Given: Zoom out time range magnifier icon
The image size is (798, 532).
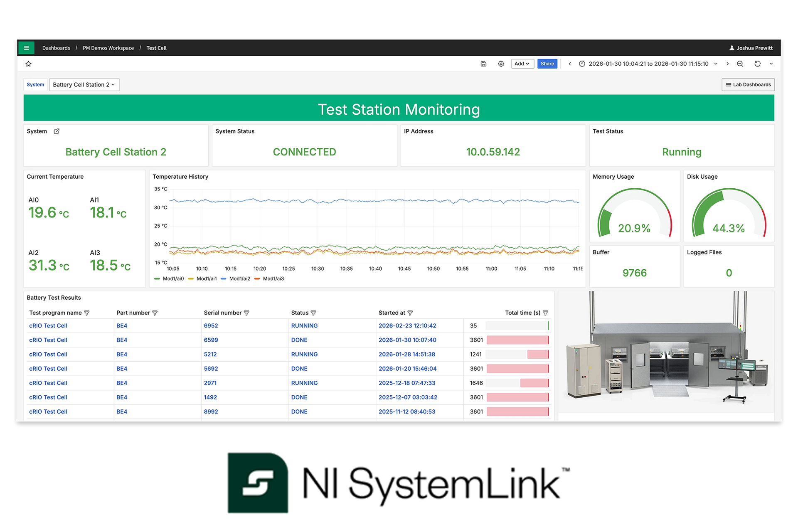Looking at the screenshot, I should (740, 64).
